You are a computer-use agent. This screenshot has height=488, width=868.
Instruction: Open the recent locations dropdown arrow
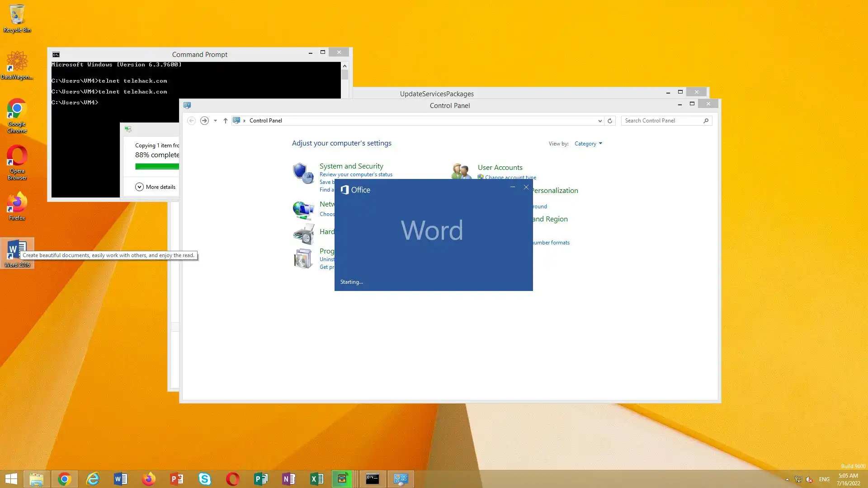pyautogui.click(x=215, y=121)
